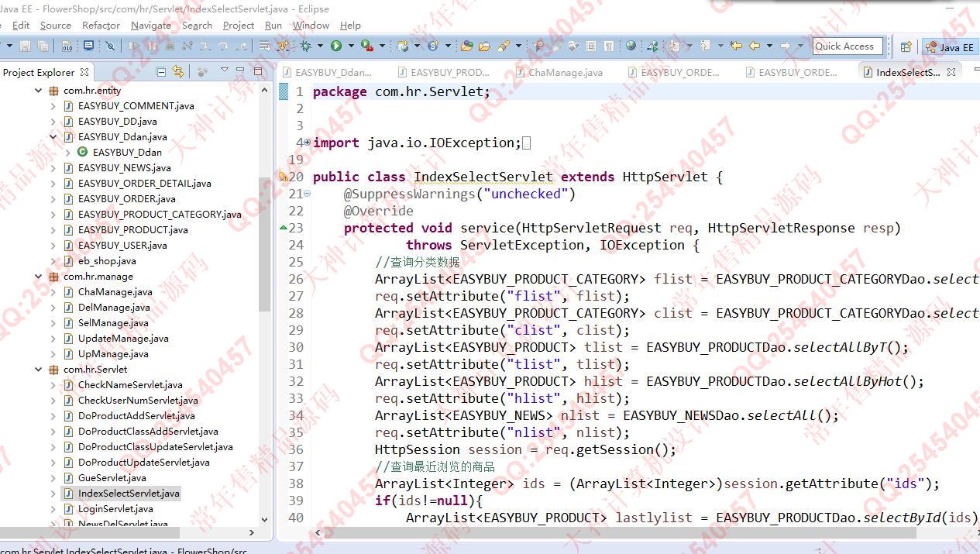The height and width of the screenshot is (554, 980).
Task: Go to last edit location arrow
Action: point(736,46)
